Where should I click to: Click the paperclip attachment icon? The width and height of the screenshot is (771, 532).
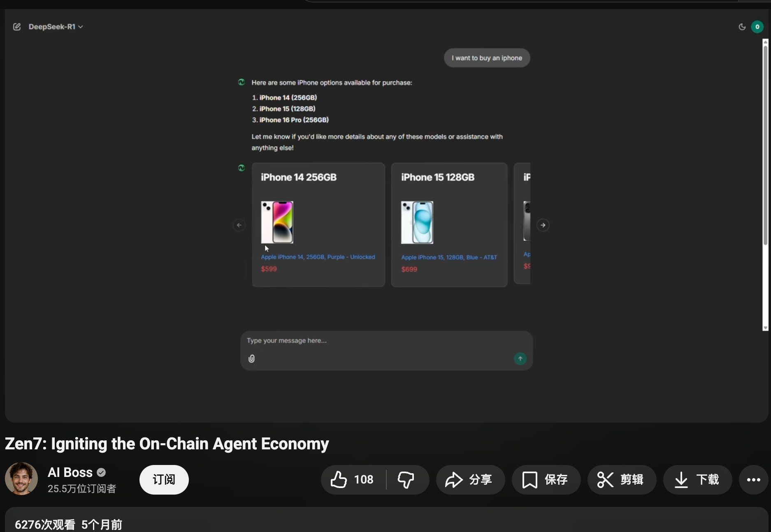pyautogui.click(x=251, y=359)
